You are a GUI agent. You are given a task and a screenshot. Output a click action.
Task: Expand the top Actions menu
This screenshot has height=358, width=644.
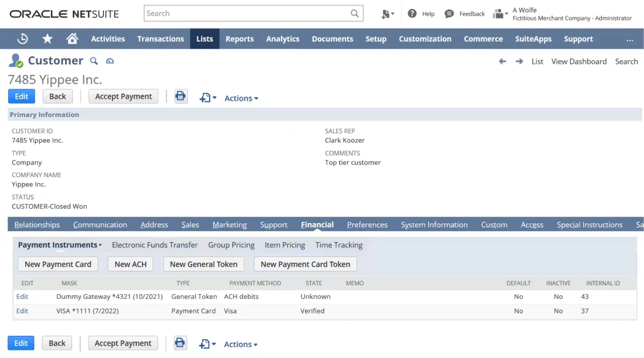click(x=241, y=98)
